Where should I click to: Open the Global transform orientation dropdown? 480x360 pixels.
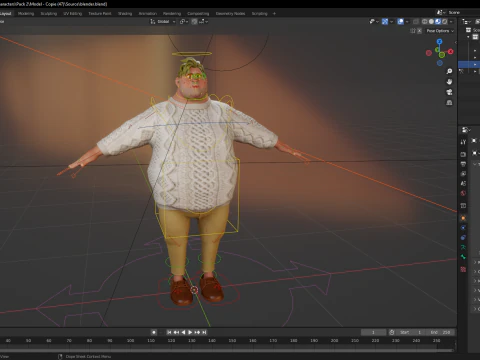tap(162, 22)
